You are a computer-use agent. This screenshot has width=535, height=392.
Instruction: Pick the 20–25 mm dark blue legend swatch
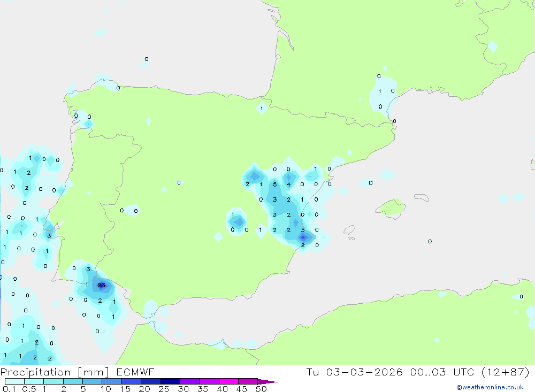tap(150, 381)
